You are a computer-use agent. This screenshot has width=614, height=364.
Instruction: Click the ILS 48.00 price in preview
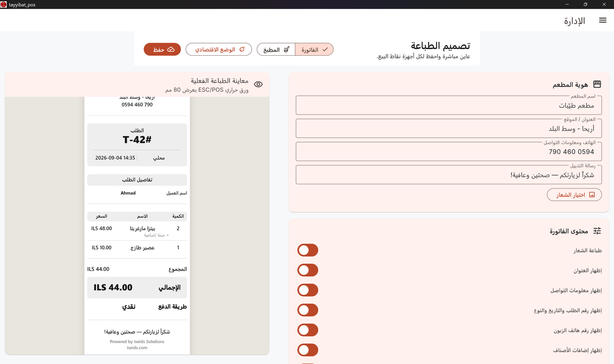pos(102,228)
